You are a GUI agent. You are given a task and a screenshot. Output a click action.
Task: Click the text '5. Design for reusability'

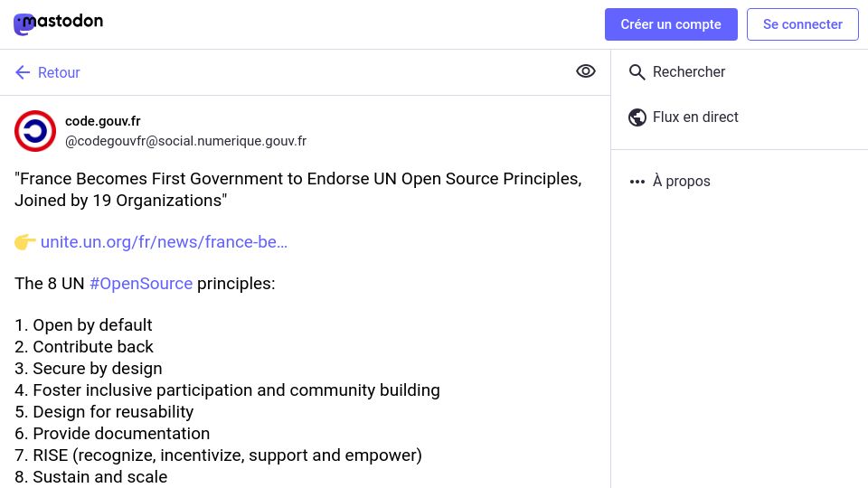click(x=104, y=412)
